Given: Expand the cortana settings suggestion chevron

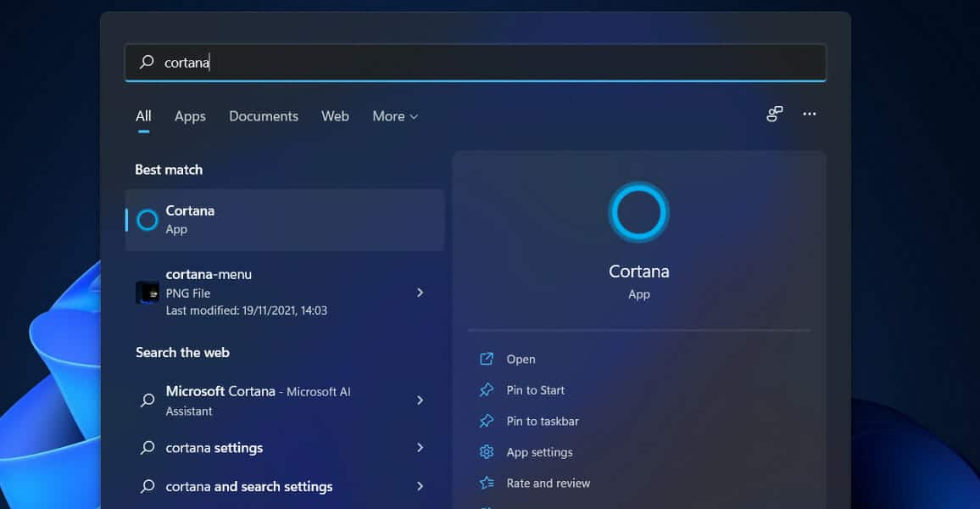Looking at the screenshot, I should 420,448.
